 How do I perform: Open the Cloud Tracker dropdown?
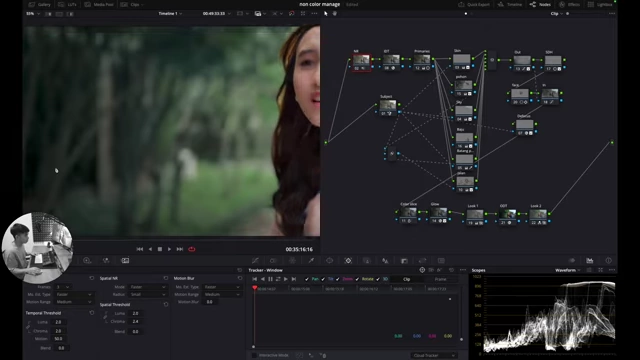(x=433, y=356)
